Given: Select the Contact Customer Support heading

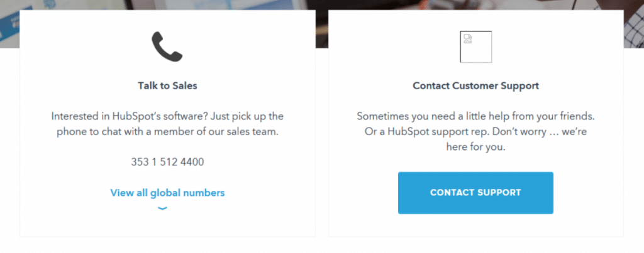Looking at the screenshot, I should tap(475, 86).
